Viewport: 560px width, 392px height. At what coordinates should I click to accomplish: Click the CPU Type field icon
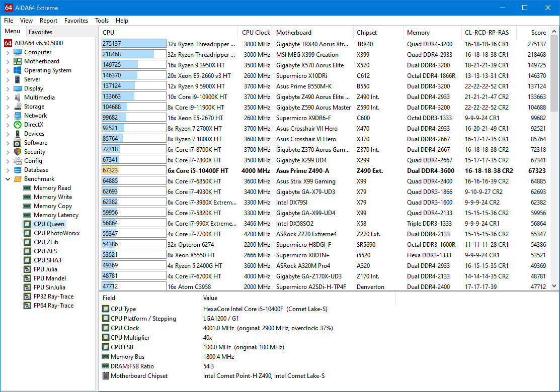tap(105, 309)
